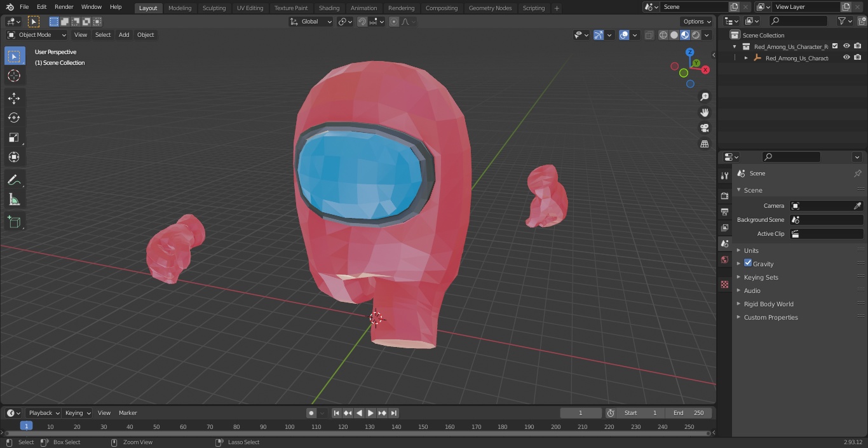Open the outliner filter dropdown
868x448 pixels.
[845, 21]
